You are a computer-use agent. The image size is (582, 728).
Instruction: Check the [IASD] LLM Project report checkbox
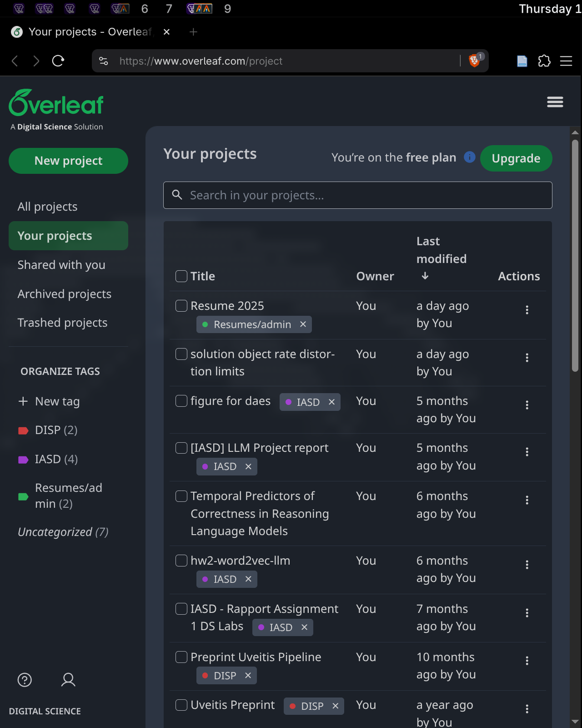point(181,448)
